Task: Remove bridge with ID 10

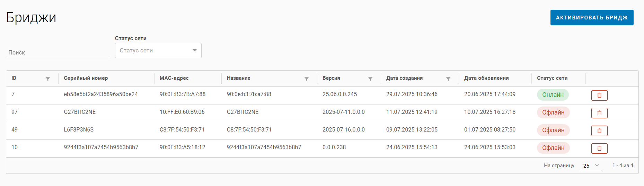Action: coord(599,149)
